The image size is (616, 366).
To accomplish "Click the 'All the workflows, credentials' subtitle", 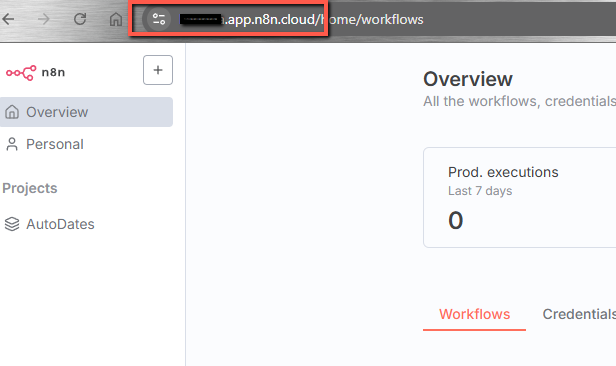I will pyautogui.click(x=519, y=101).
